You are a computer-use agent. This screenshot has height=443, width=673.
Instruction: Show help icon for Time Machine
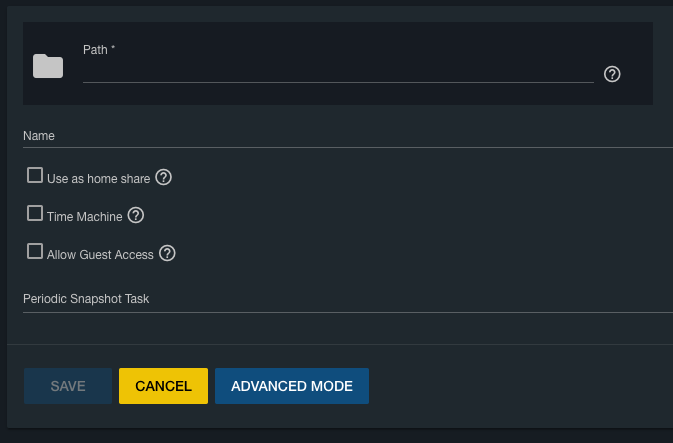click(136, 215)
